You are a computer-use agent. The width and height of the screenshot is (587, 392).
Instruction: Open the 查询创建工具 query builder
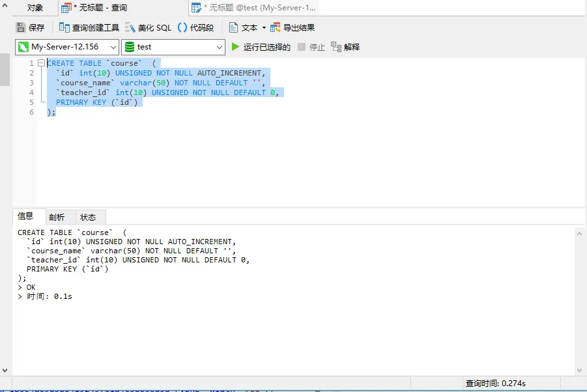coord(64,27)
